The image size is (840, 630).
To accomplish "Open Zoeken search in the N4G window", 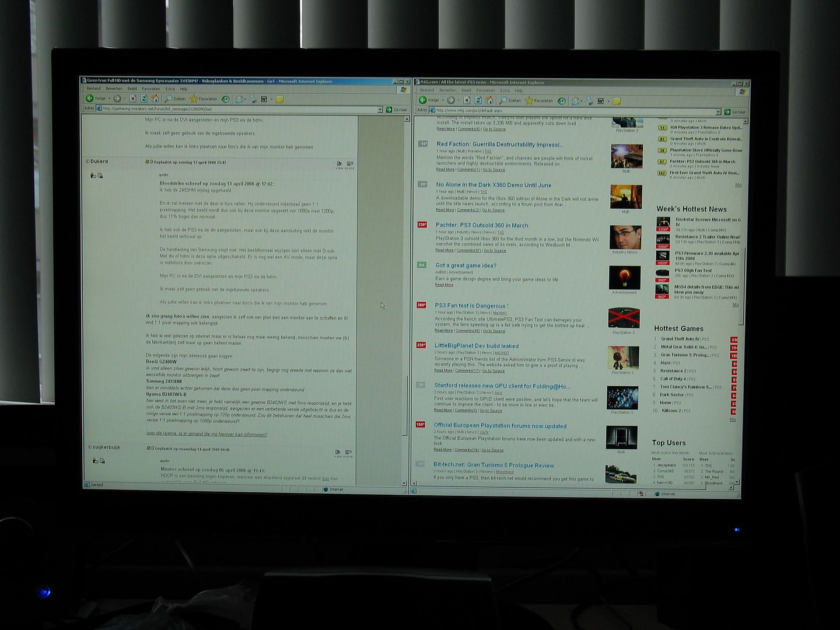I will tap(510, 100).
